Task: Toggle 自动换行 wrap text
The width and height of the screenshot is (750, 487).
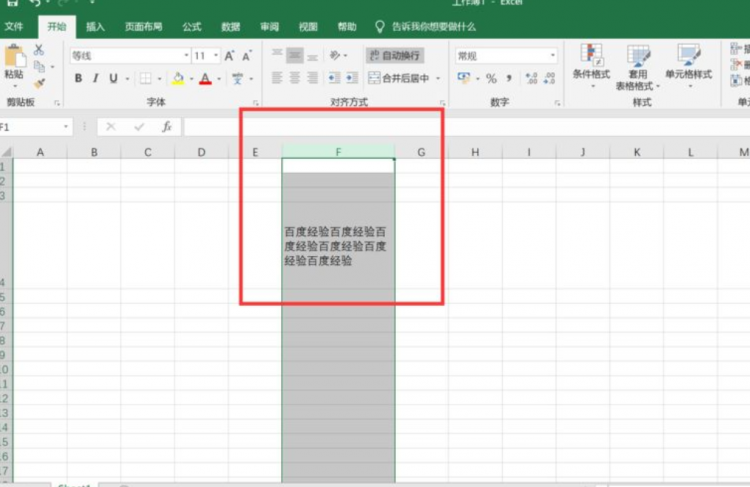Action: tap(395, 55)
